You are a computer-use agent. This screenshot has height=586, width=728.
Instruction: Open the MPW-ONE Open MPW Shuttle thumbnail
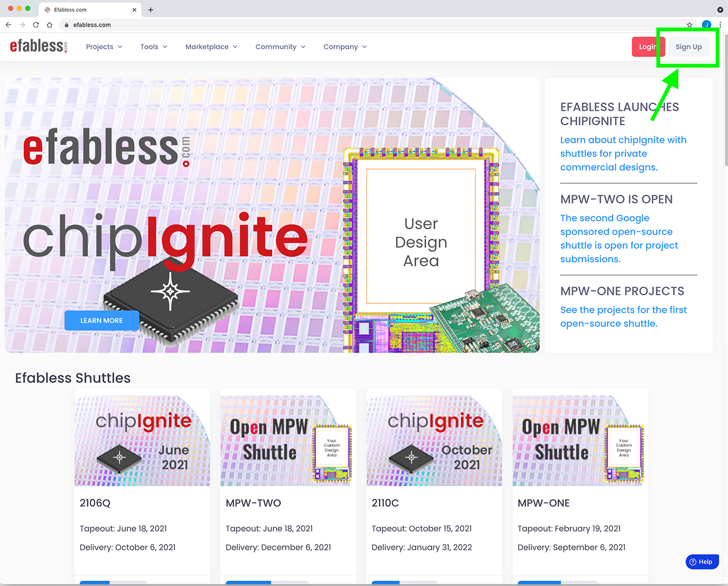580,440
